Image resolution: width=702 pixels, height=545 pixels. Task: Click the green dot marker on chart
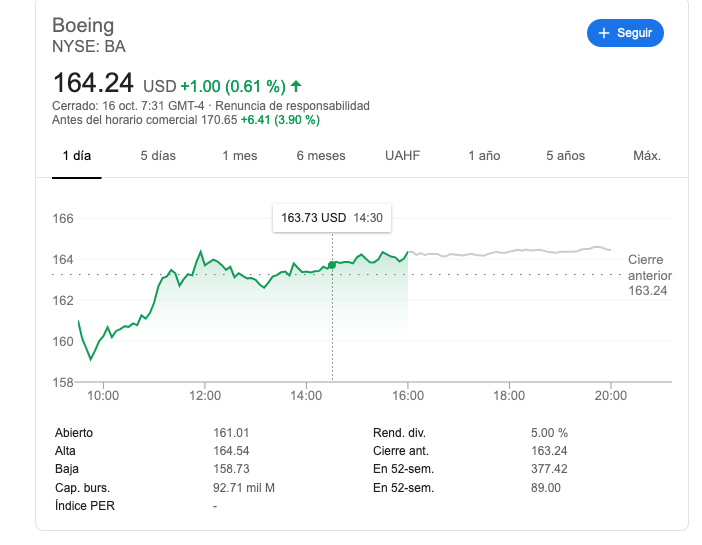point(332,265)
